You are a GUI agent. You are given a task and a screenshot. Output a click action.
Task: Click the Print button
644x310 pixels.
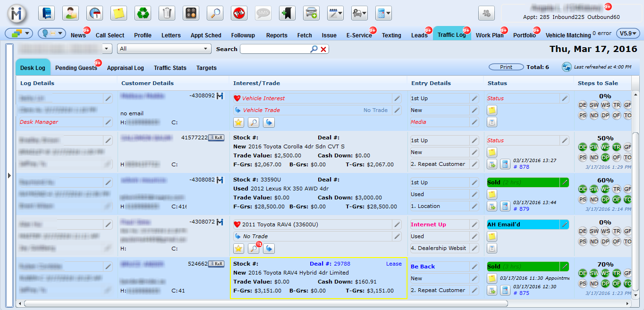tap(506, 67)
